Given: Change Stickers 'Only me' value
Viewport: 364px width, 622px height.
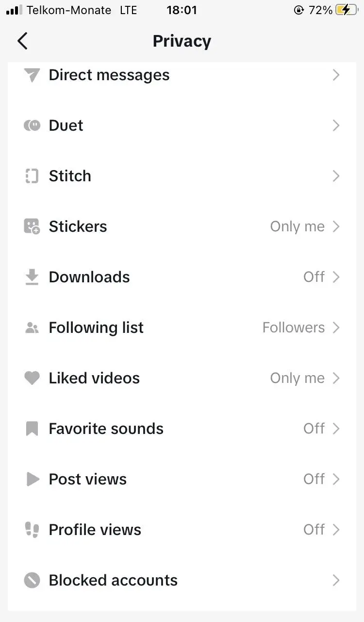Looking at the screenshot, I should click(297, 226).
